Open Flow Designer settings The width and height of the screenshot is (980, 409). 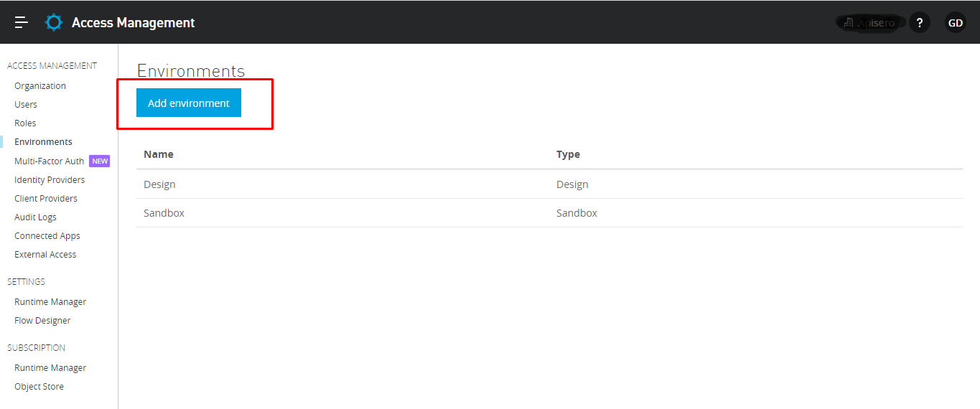pos(42,320)
